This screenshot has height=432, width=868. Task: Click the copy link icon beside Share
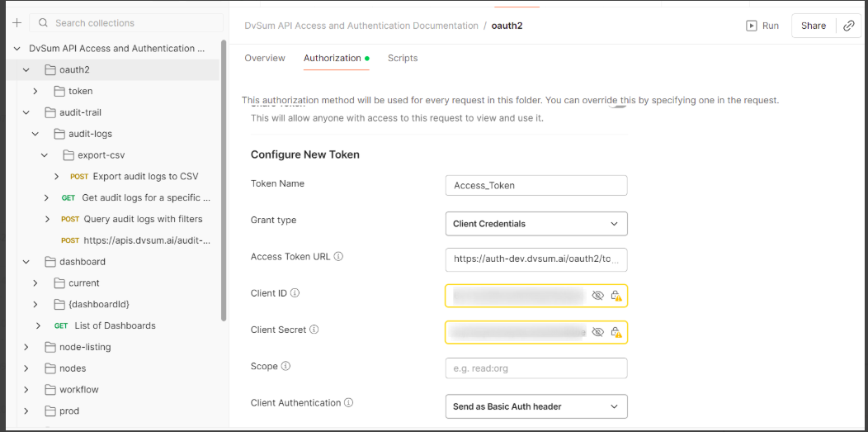(849, 26)
